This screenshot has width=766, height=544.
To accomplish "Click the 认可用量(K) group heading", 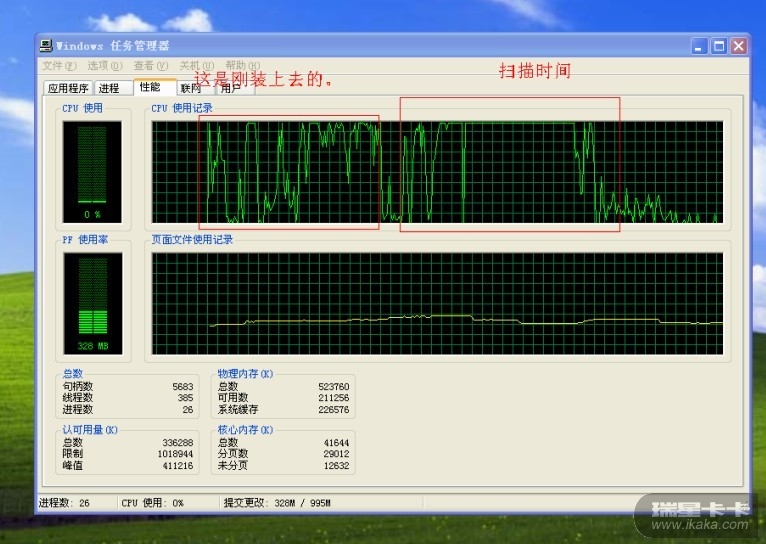I will pos(90,430).
